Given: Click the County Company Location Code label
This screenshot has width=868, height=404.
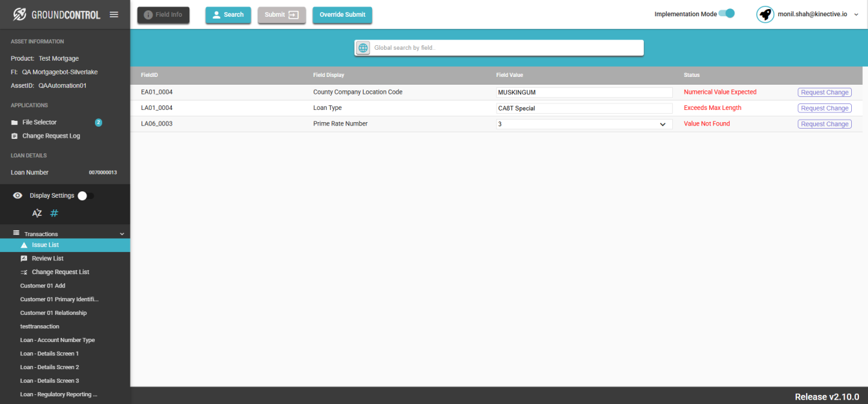Looking at the screenshot, I should 358,92.
